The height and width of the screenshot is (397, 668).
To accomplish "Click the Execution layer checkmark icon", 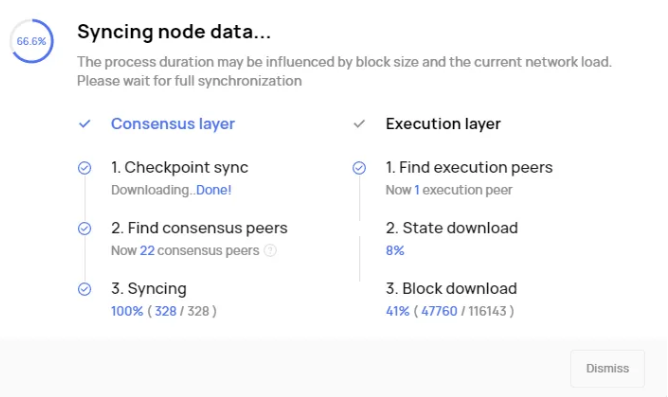I will click(359, 124).
